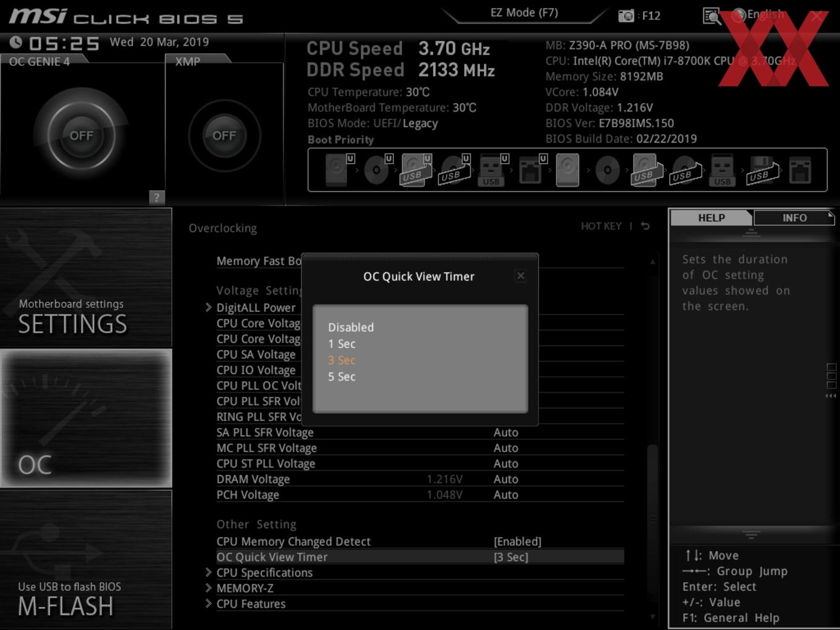Choose 5 Sec in the timer popup
Viewport: 840px width, 630px height.
342,377
